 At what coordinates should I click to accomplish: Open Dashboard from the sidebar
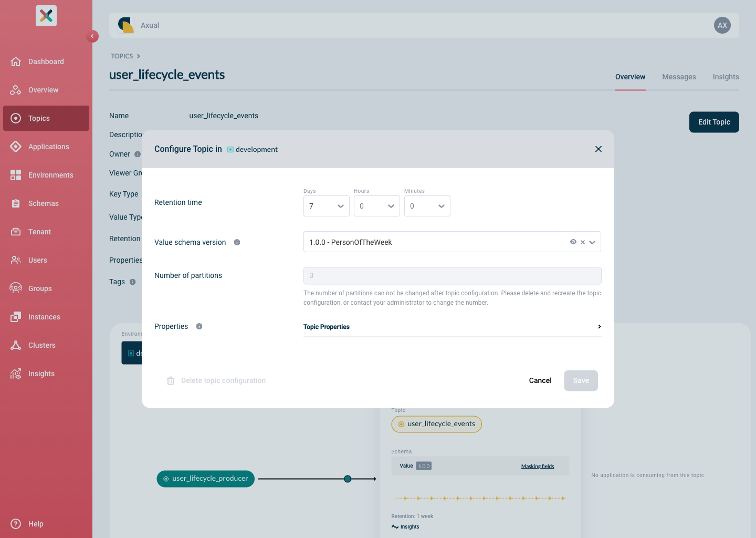[46, 61]
